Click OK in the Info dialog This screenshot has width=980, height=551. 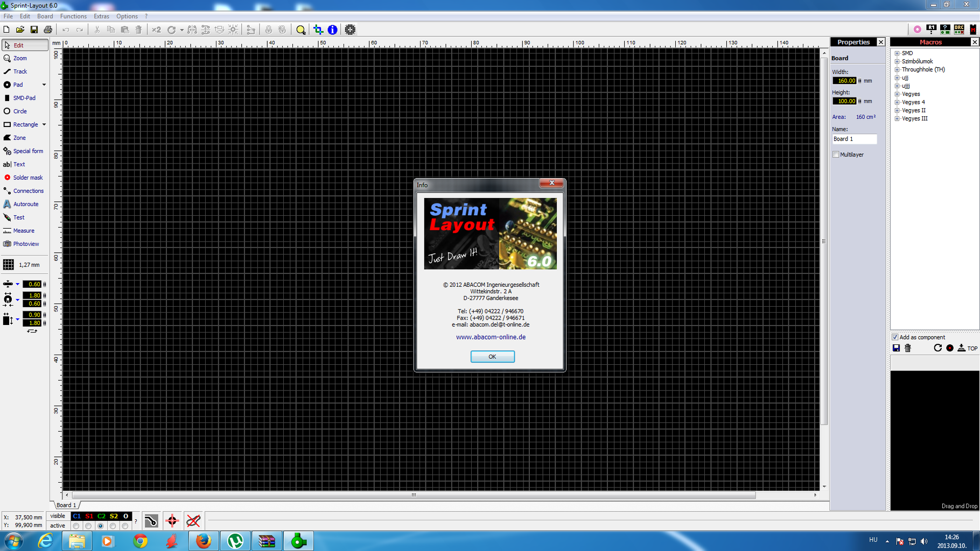tap(492, 357)
